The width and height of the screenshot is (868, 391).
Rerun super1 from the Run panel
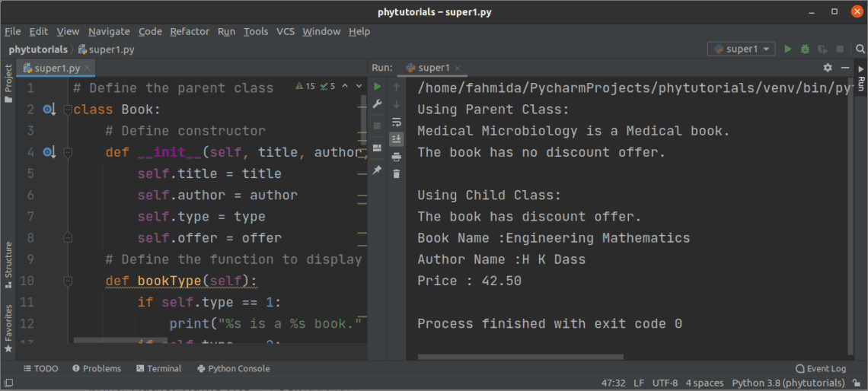pyautogui.click(x=377, y=86)
